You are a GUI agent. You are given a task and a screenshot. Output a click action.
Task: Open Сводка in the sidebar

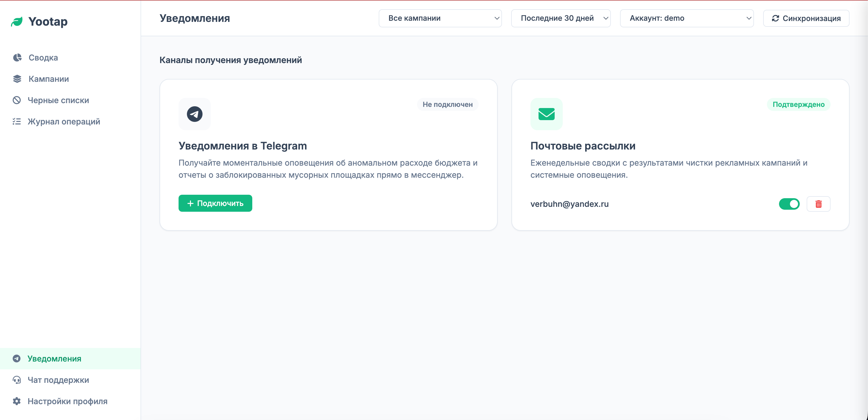point(70,58)
